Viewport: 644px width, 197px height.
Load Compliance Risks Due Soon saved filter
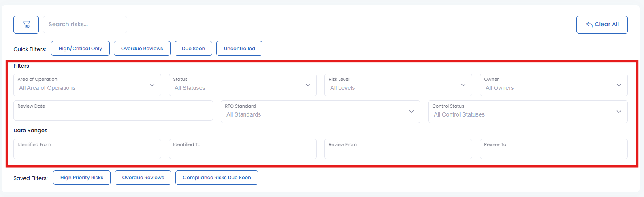tap(217, 178)
